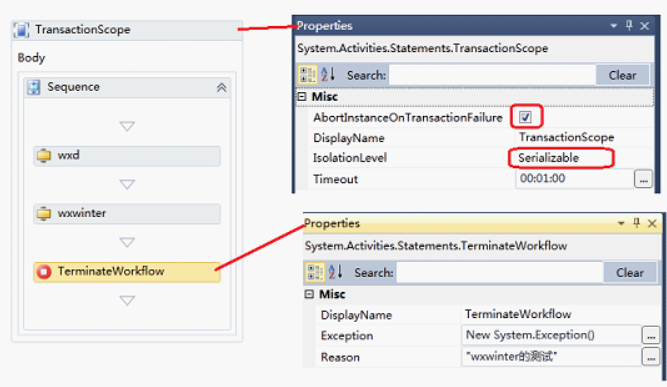Select Alphabetical sort in TerminateWorkflow properties
667x387 pixels.
pyautogui.click(x=336, y=272)
